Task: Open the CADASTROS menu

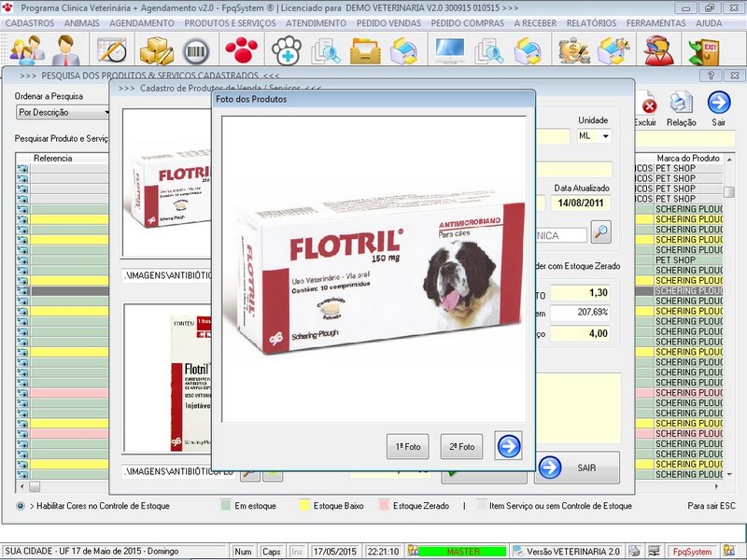Action: (30, 22)
